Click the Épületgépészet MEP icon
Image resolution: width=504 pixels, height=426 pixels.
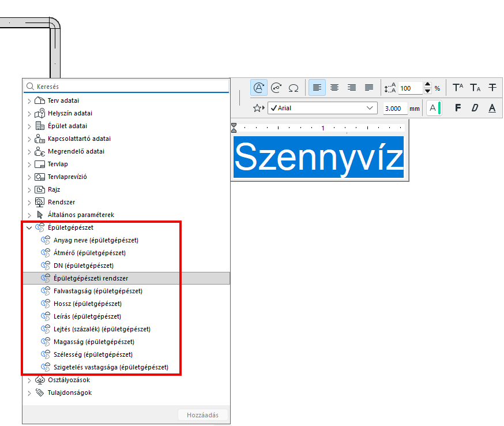[40, 227]
